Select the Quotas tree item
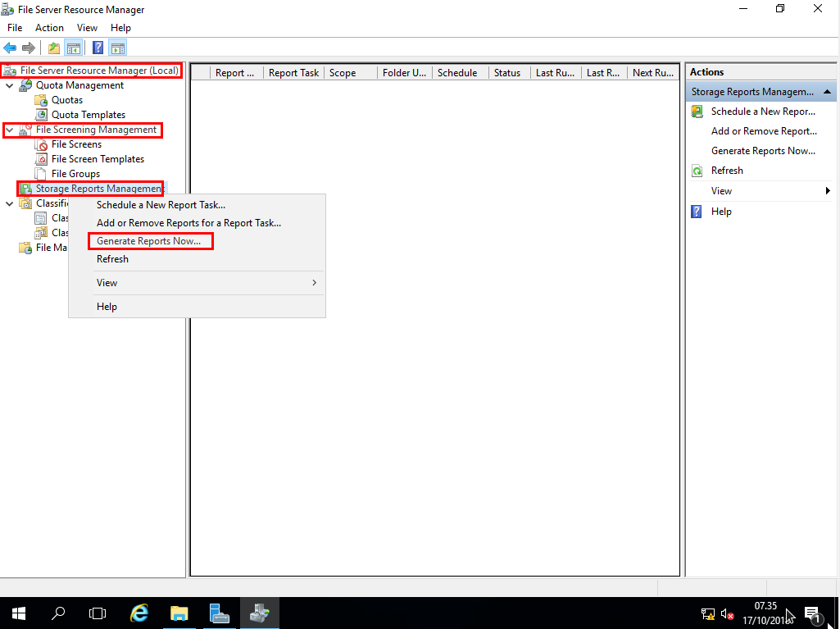This screenshot has width=840, height=629. [67, 100]
